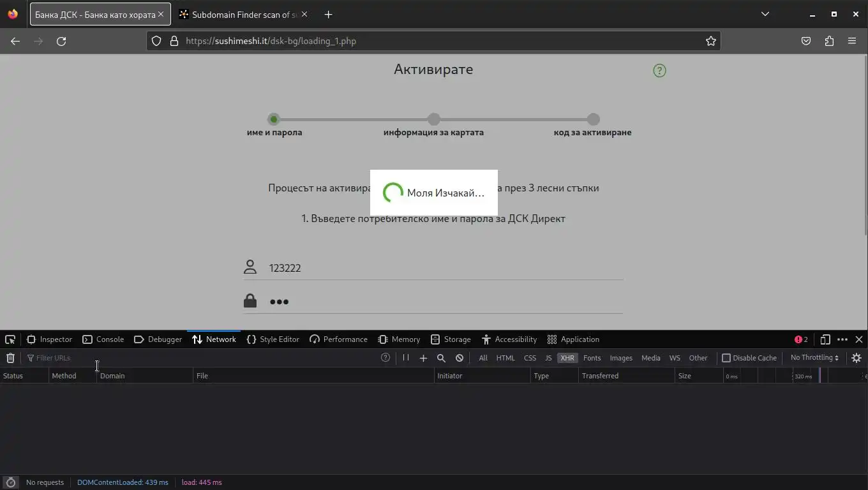Click the 'информация за картата' step marker
Viewport: 868px width, 490px height.
(x=434, y=119)
